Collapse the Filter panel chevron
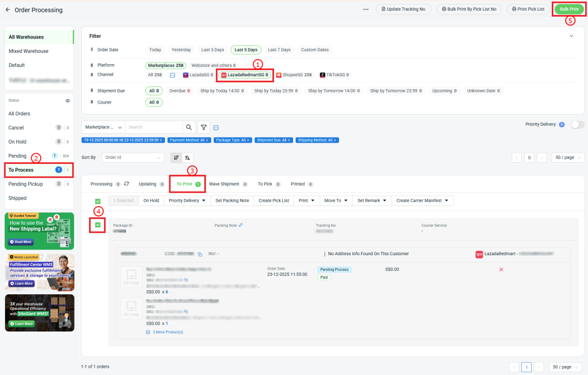Screen dimensions: 588x375 click(571, 36)
